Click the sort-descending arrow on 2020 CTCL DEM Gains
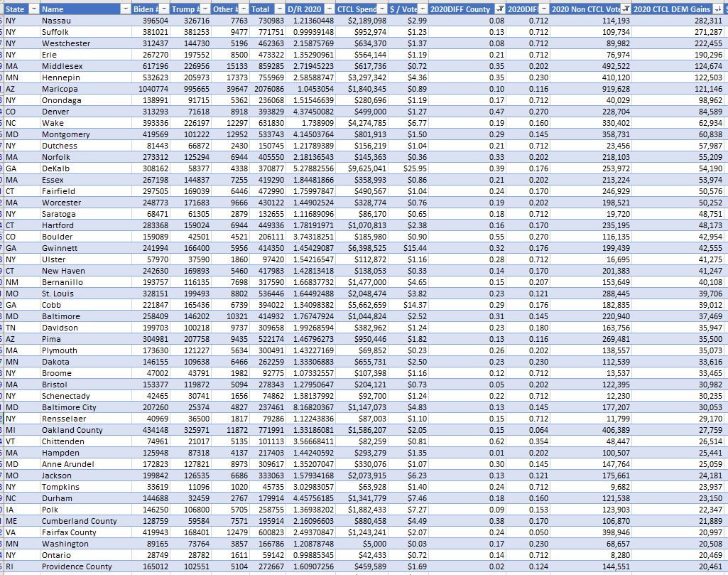Image resolution: width=728 pixels, height=575 pixels. point(718,9)
